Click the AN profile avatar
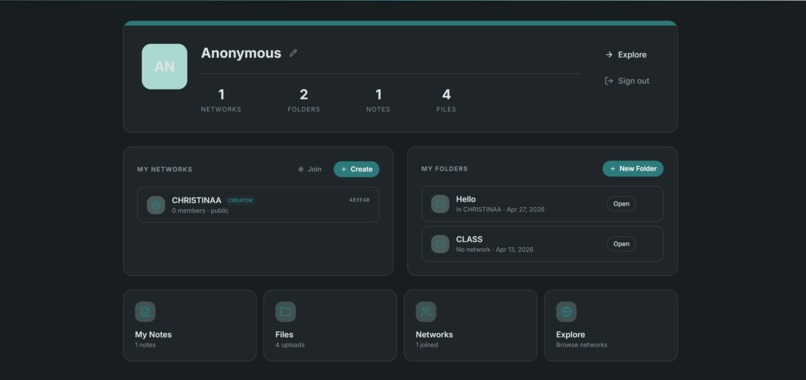Image resolution: width=806 pixels, height=380 pixels. coord(164,66)
